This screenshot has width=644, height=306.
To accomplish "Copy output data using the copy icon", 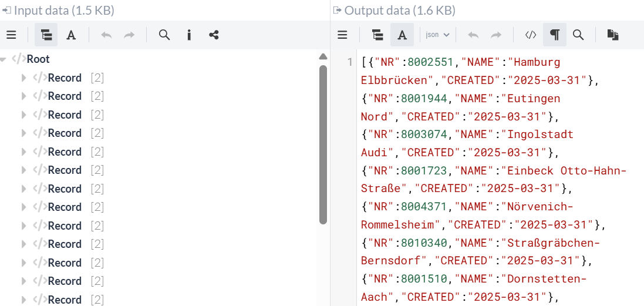I will (x=613, y=35).
